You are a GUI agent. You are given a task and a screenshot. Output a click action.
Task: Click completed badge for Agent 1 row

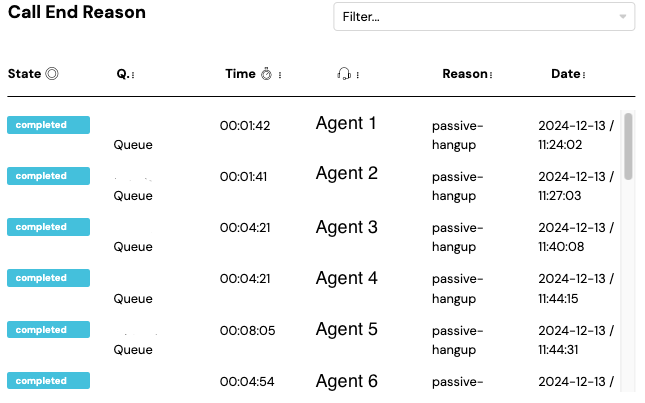(x=48, y=125)
